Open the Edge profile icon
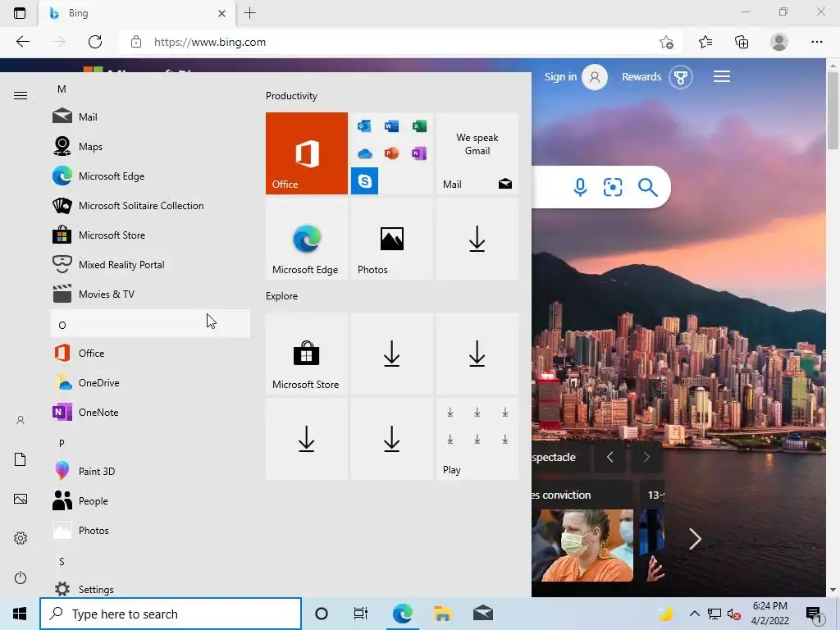This screenshot has height=630, width=840. click(779, 42)
